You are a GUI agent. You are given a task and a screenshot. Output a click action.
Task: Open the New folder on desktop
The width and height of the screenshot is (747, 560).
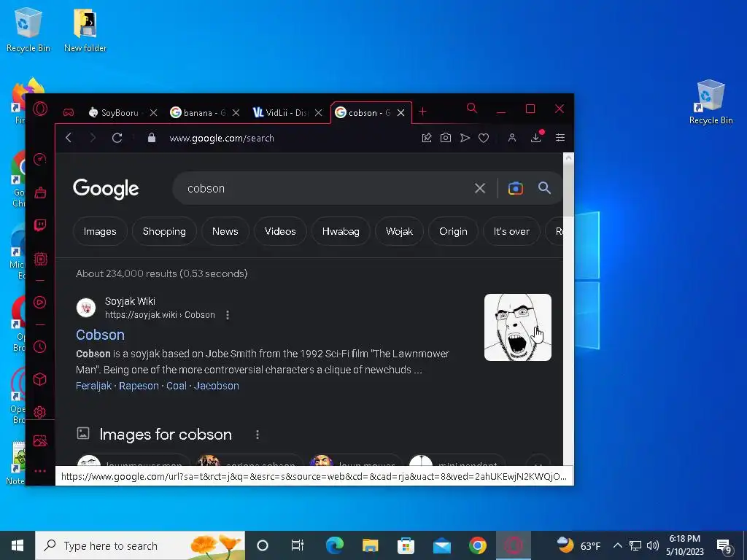(85, 30)
